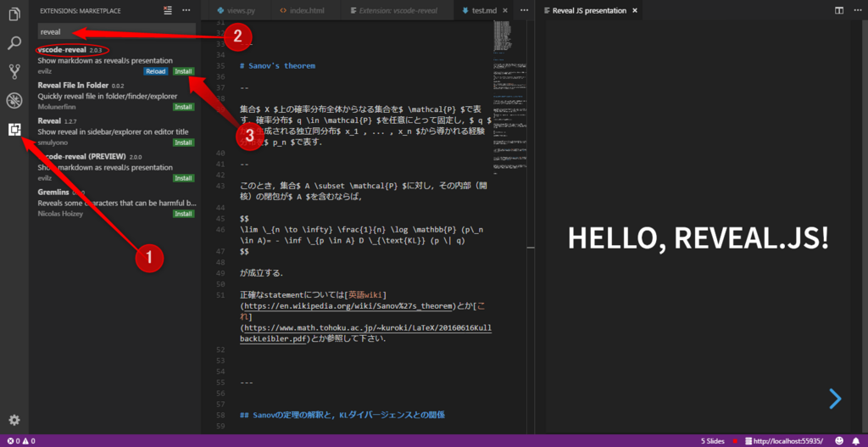Open the Explorer view in activity bar
This screenshot has height=447, width=868.
click(x=14, y=13)
